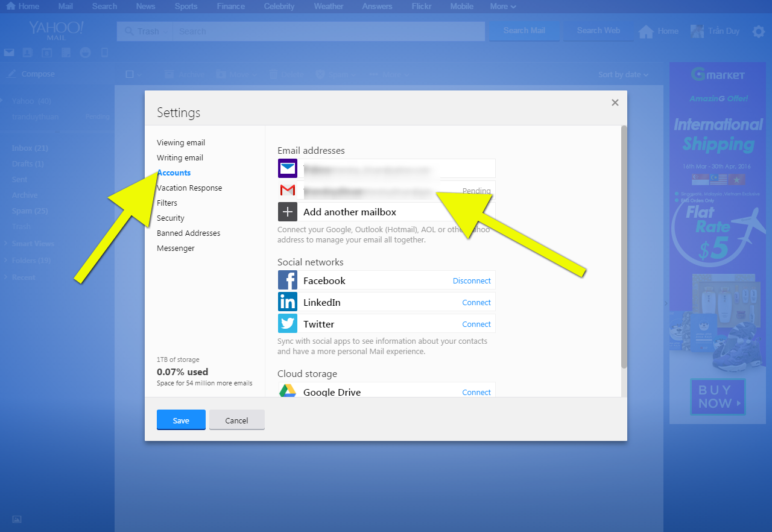Open the Security settings section
Image resolution: width=772 pixels, height=532 pixels.
tap(171, 218)
